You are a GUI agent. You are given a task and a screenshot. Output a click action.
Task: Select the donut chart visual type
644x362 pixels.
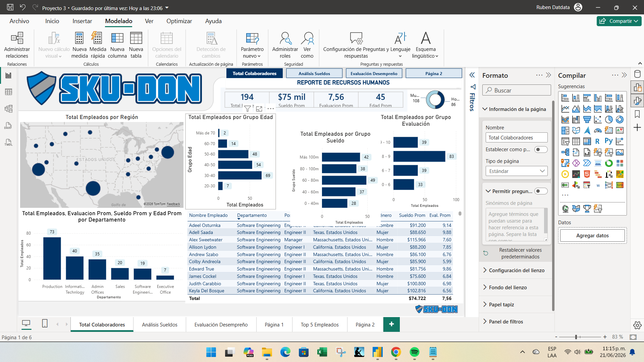point(620,120)
